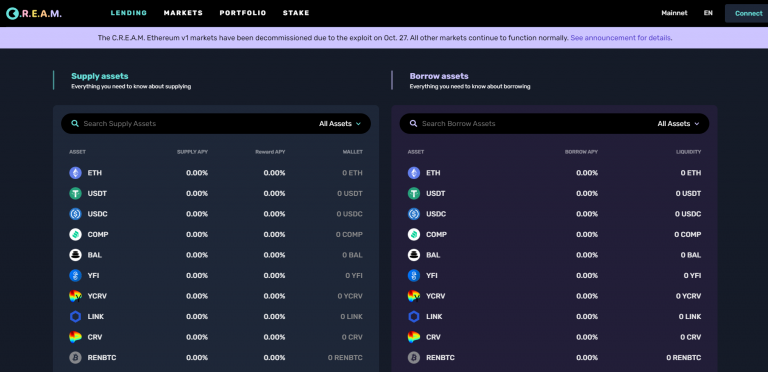Click CRV coin icon in Borrow assets
The width and height of the screenshot is (768, 372).
[414, 337]
